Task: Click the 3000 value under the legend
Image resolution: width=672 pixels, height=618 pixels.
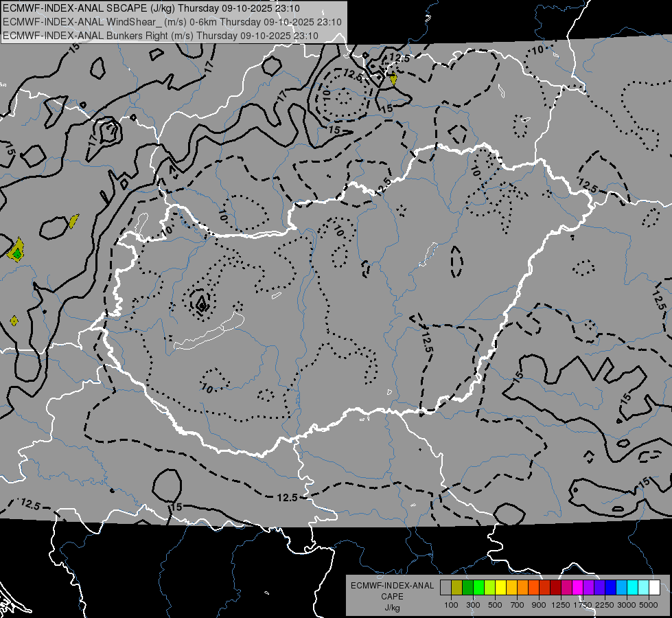Action: (627, 605)
